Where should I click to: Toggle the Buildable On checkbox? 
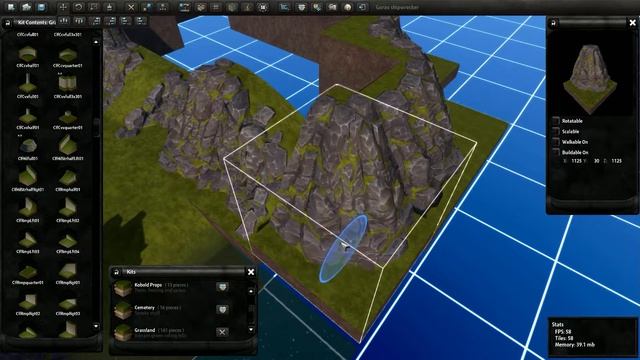pyautogui.click(x=556, y=152)
